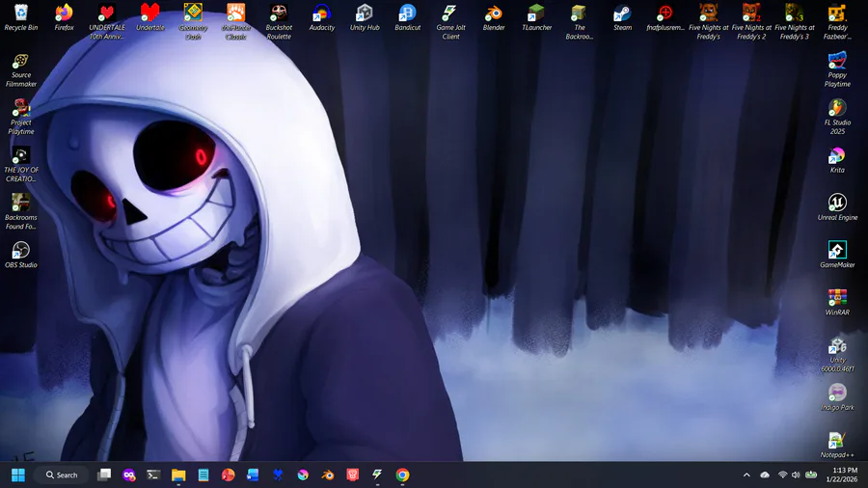Select the UNDERTALE 10th Anniv desktop shortcut
Viewport: 868px width, 488px height.
(x=107, y=21)
